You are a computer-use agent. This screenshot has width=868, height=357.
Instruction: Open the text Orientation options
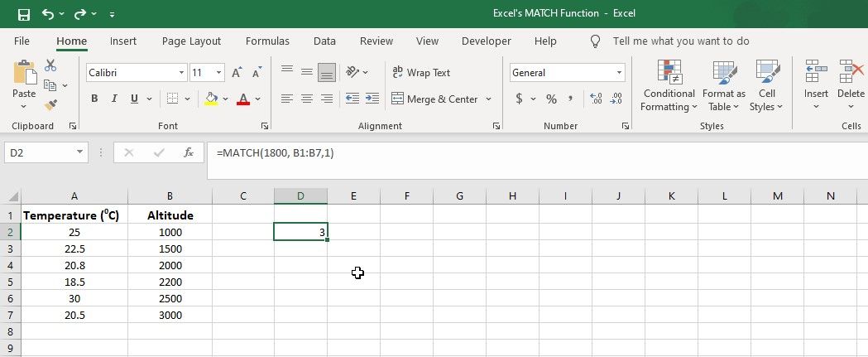pos(352,71)
